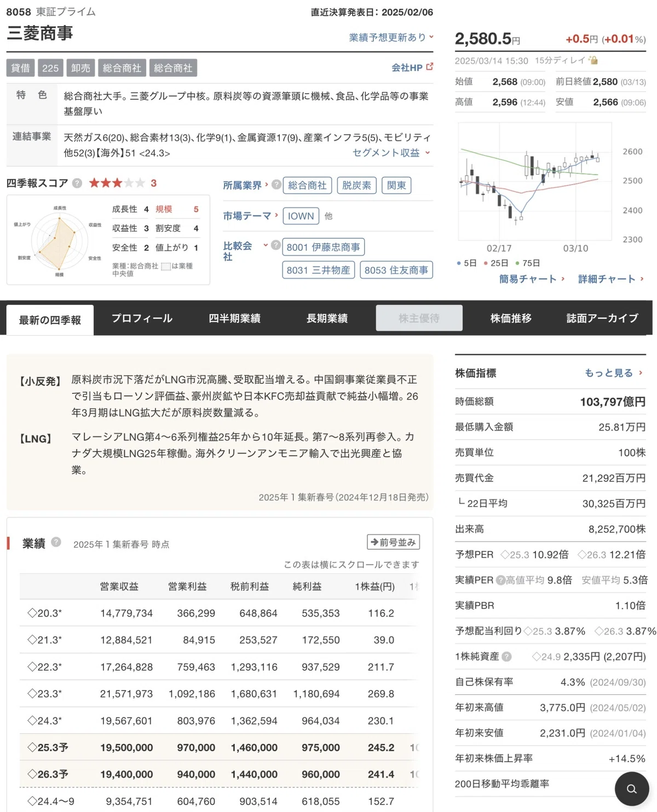
Task: Click net profit value 1,180,694
Action: pos(316,694)
